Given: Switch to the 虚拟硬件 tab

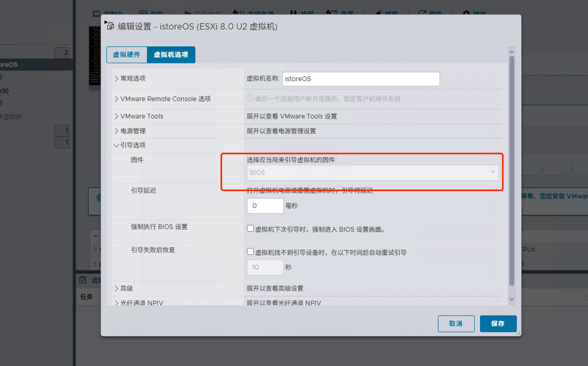Looking at the screenshot, I should coord(127,55).
